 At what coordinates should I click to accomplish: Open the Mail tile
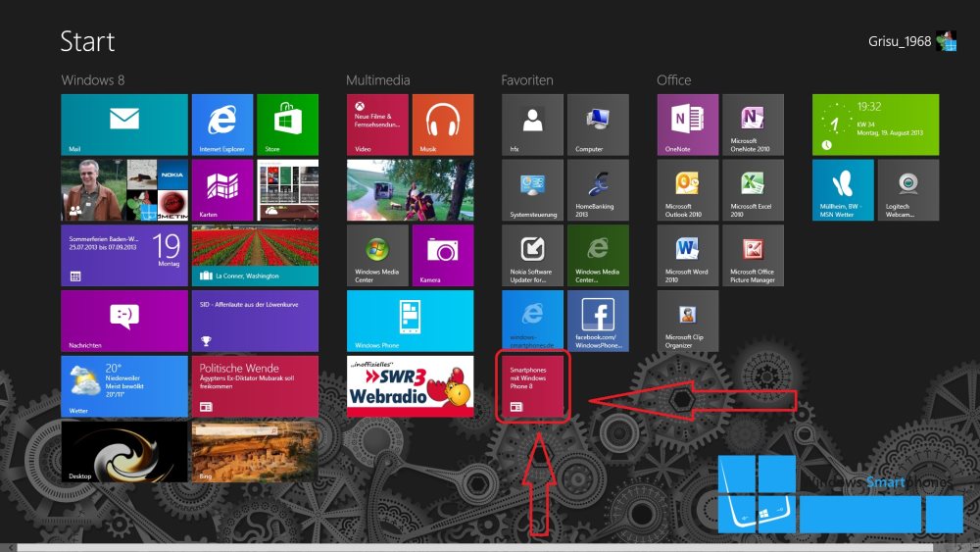coord(124,125)
